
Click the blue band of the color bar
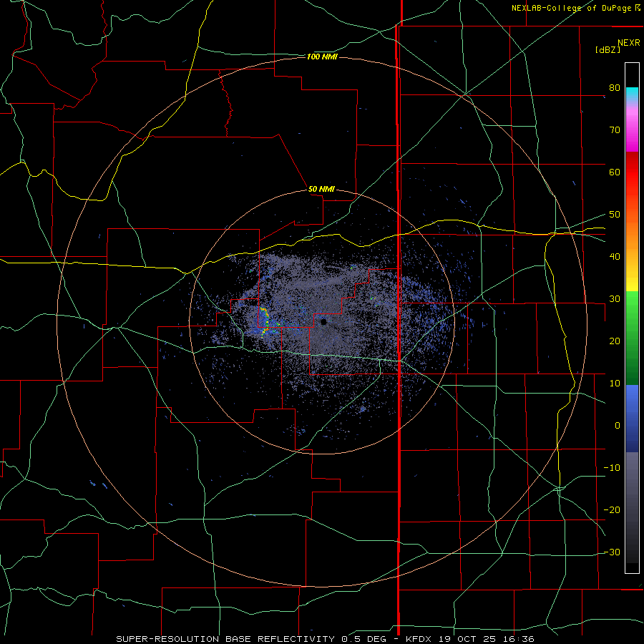[632, 418]
